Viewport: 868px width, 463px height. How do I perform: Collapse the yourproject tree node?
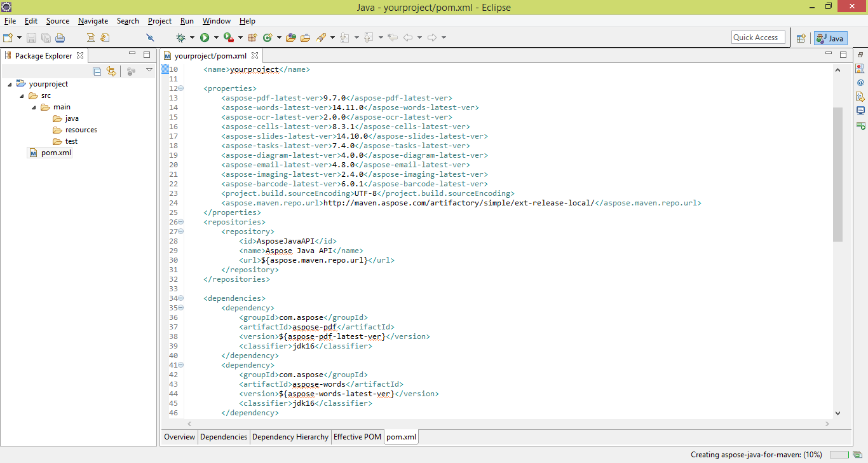(x=10, y=84)
